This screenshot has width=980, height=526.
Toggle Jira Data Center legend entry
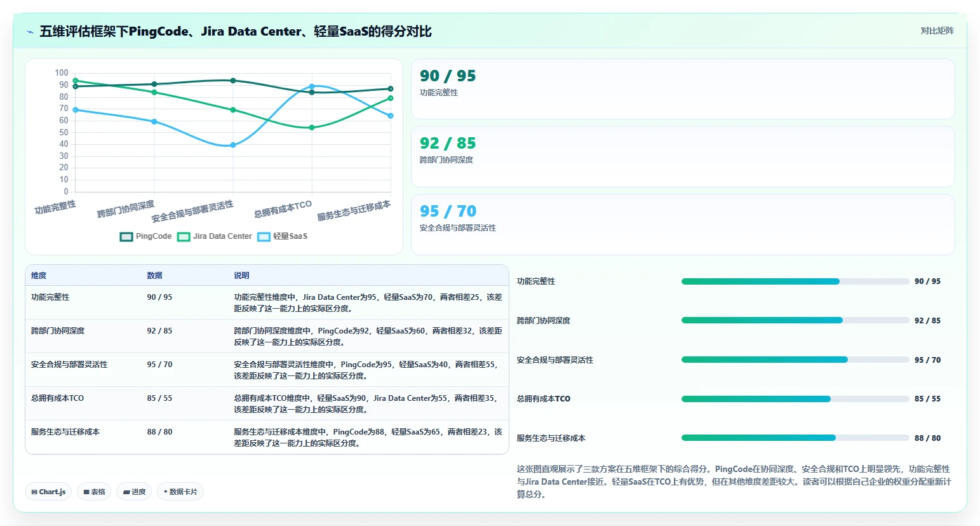[215, 236]
